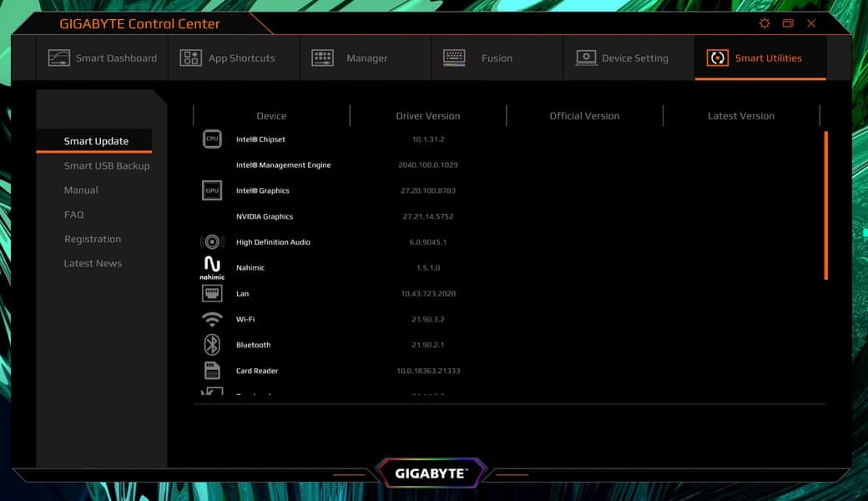Click the GIGABYTE Control Center title

[x=139, y=24]
